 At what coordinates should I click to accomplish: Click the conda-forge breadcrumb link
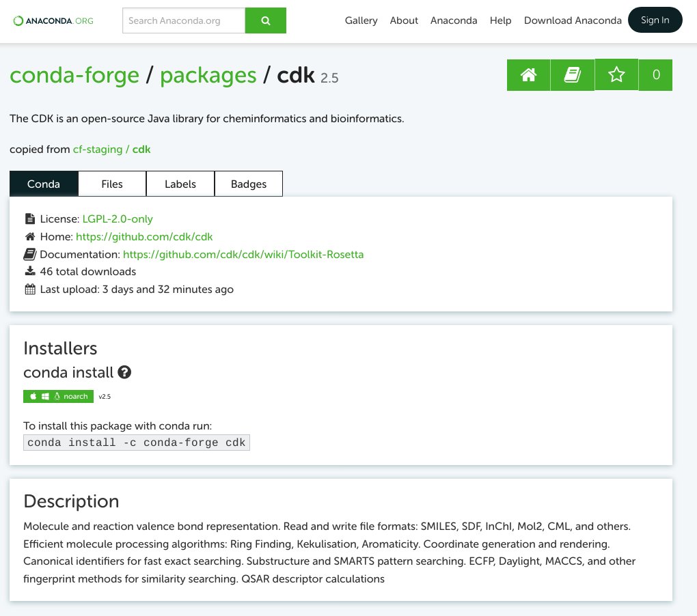pos(74,75)
